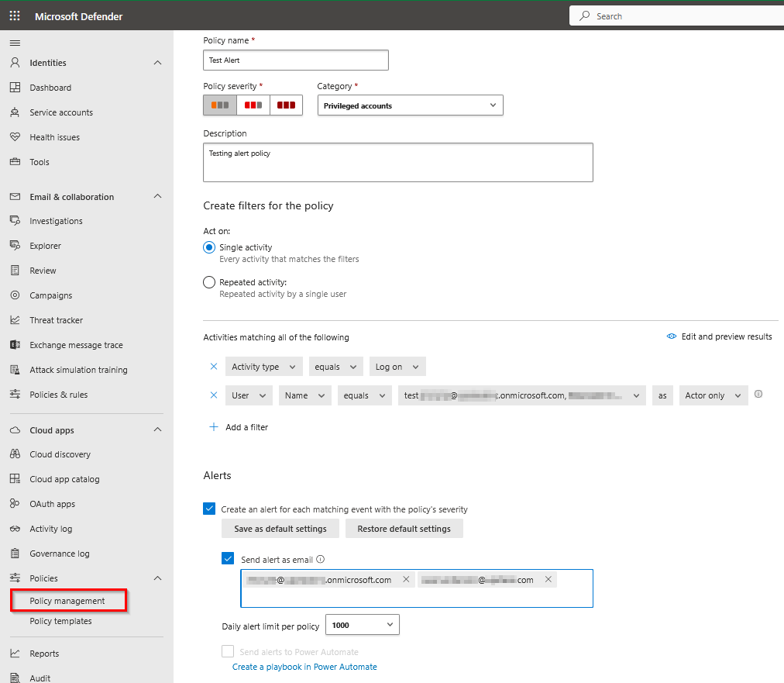Click the Reports chart icon
The width and height of the screenshot is (784, 683).
click(x=15, y=653)
